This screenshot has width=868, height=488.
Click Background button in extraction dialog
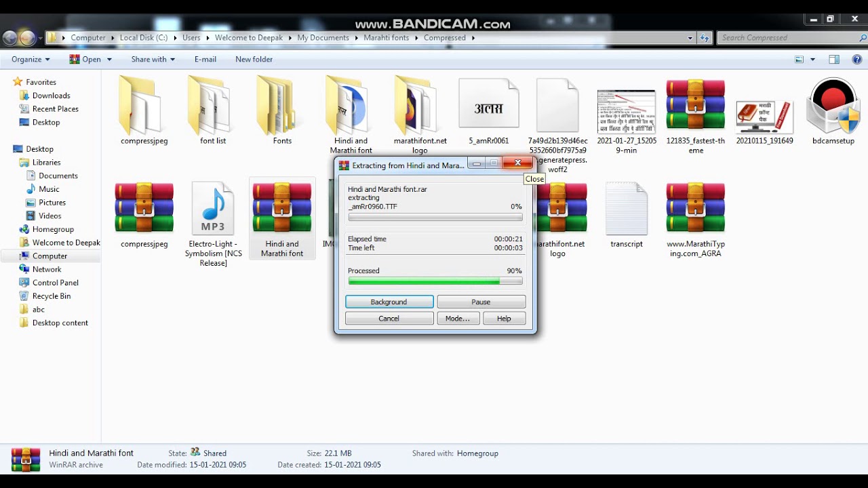coord(389,302)
